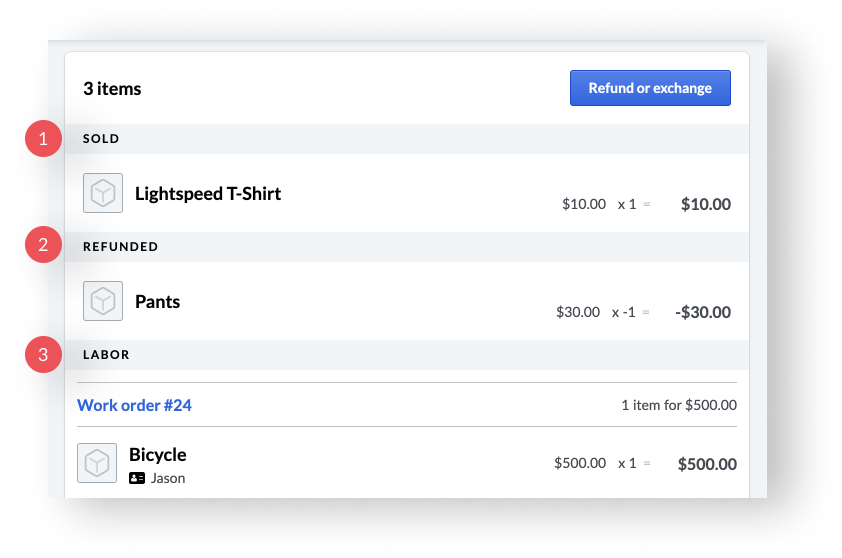This screenshot has height=558, width=842.
Task: Click the SOLD section header
Action: (407, 139)
